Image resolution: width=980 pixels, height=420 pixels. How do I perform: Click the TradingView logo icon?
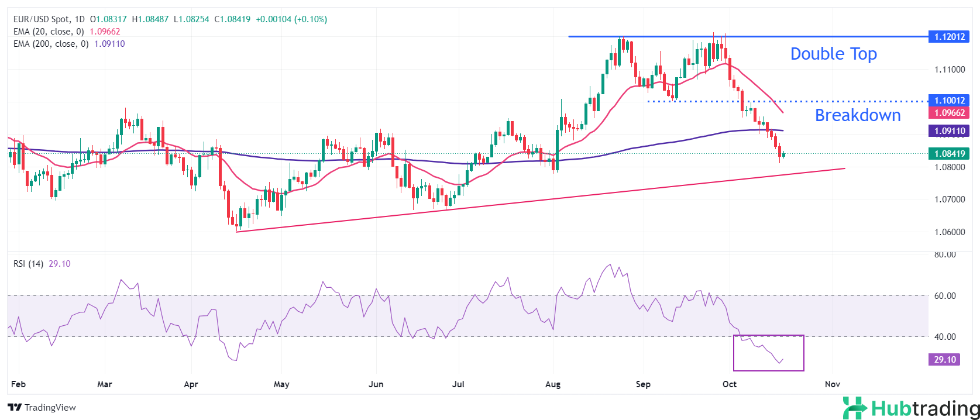(15, 408)
